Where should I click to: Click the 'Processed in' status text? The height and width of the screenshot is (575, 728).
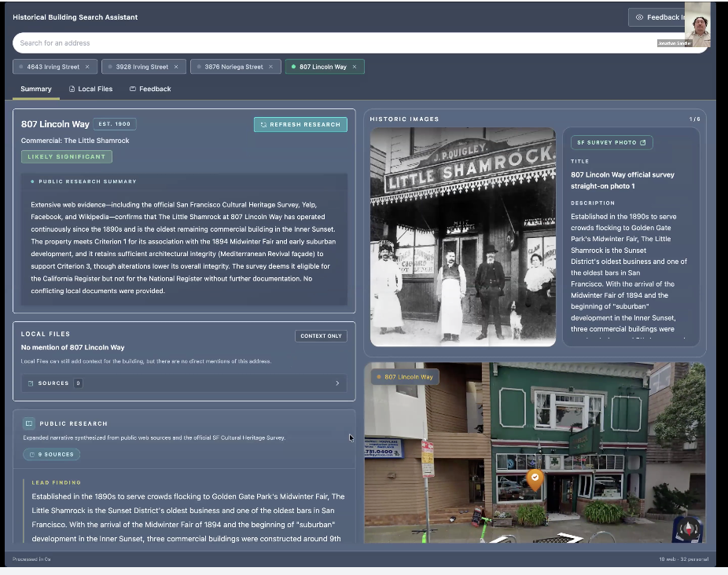(31, 559)
